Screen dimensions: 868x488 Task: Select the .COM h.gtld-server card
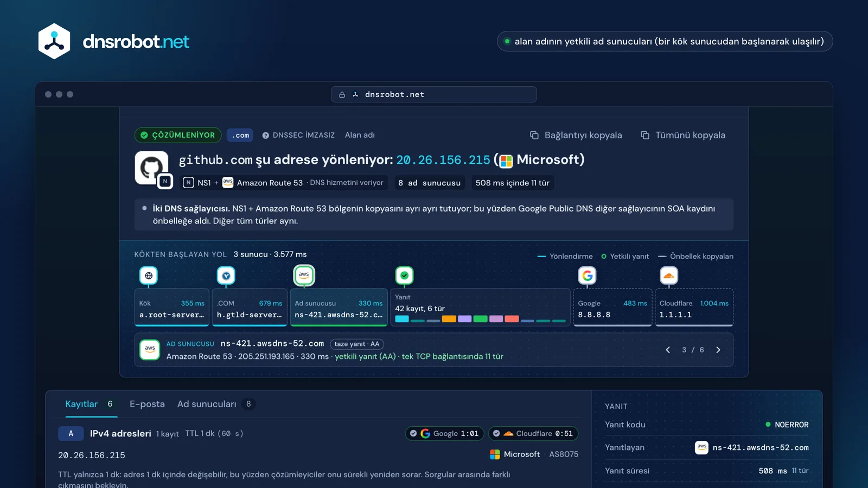pos(250,307)
